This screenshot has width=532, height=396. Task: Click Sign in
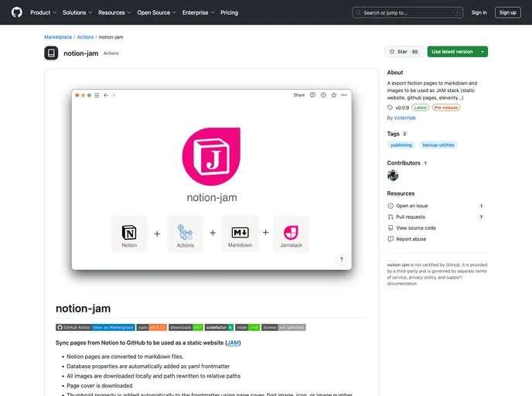point(479,12)
